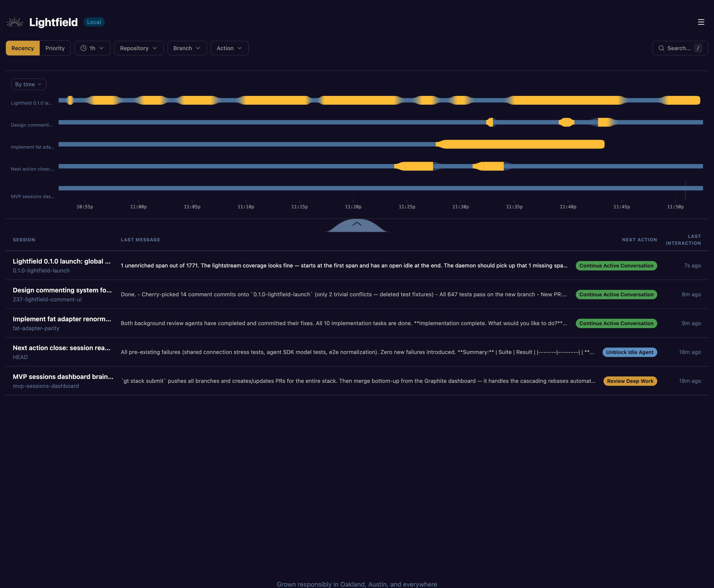The width and height of the screenshot is (714, 588).
Task: Click the Search input field
Action: [x=679, y=48]
